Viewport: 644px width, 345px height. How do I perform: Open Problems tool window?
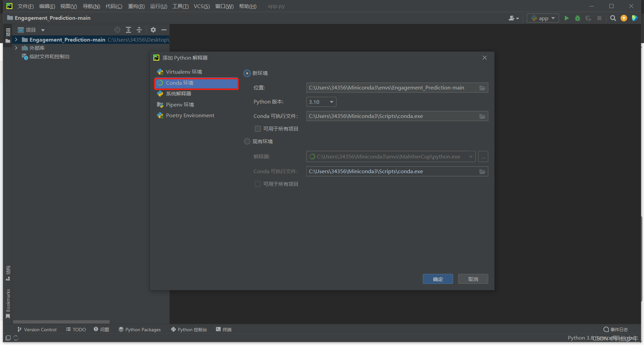tap(102, 330)
